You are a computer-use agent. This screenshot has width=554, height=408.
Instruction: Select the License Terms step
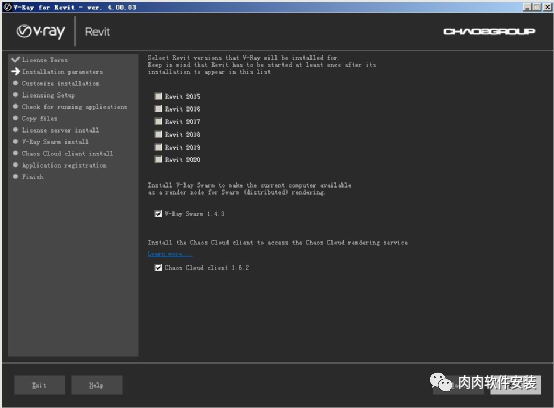(x=45, y=60)
